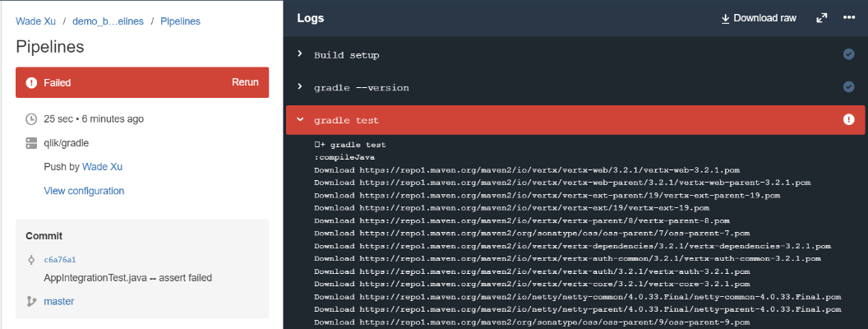Open commit c6a76a1
This screenshot has width=868, height=329.
pyautogui.click(x=59, y=259)
